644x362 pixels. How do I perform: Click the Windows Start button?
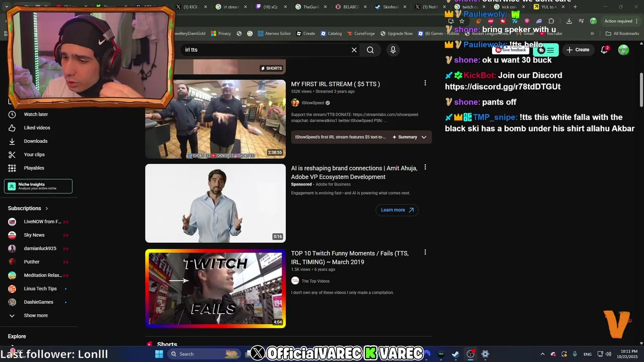coord(159,354)
